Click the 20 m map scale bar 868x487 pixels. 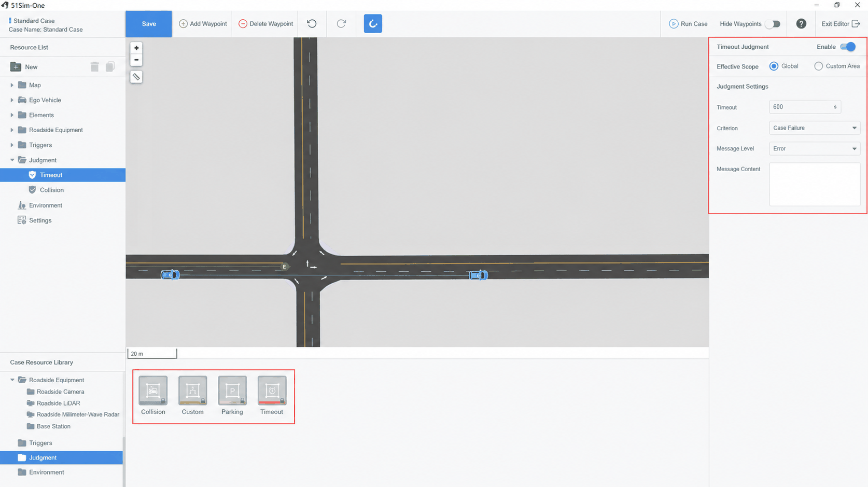[x=152, y=354]
